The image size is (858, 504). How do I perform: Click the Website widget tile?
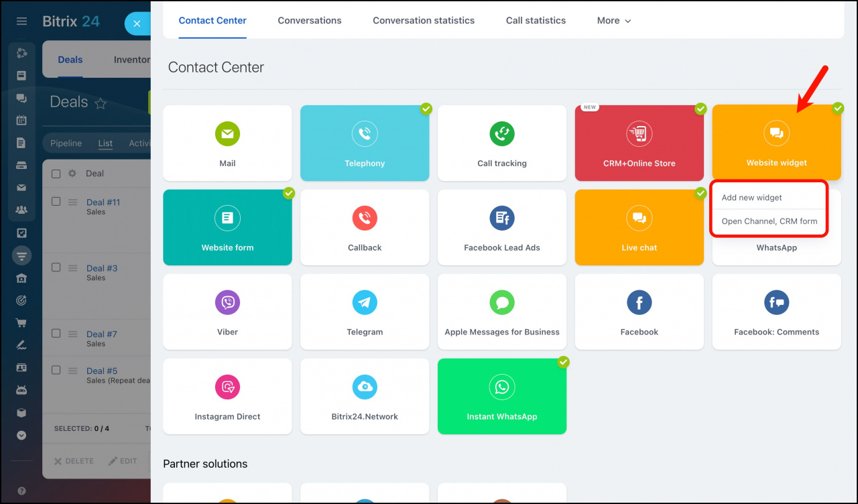coord(777,143)
